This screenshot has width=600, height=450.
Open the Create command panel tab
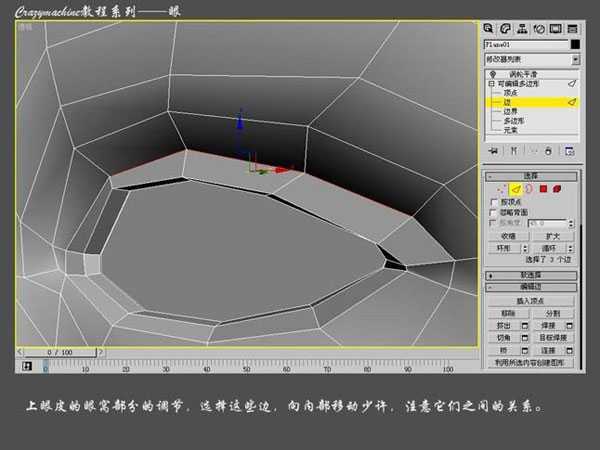coord(488,29)
